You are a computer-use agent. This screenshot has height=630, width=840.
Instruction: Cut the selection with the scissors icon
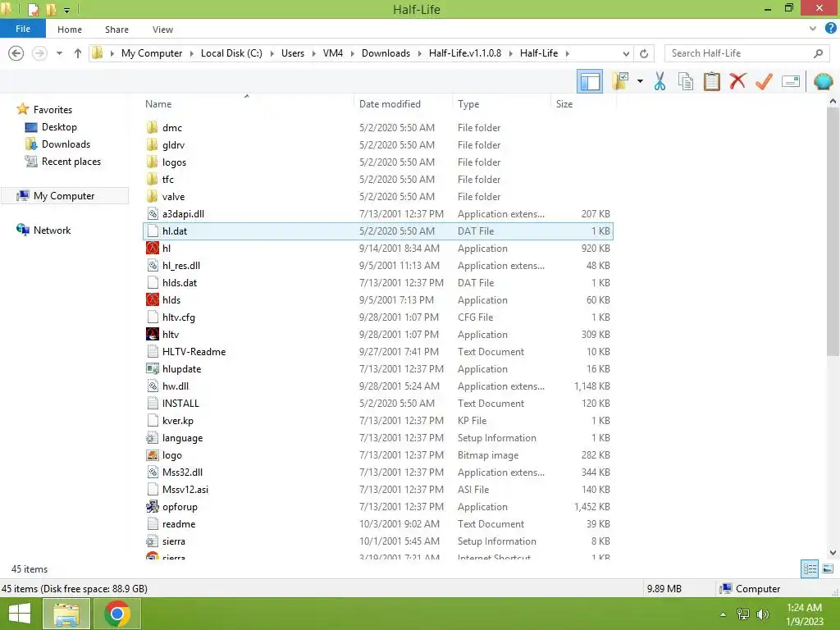coord(660,81)
